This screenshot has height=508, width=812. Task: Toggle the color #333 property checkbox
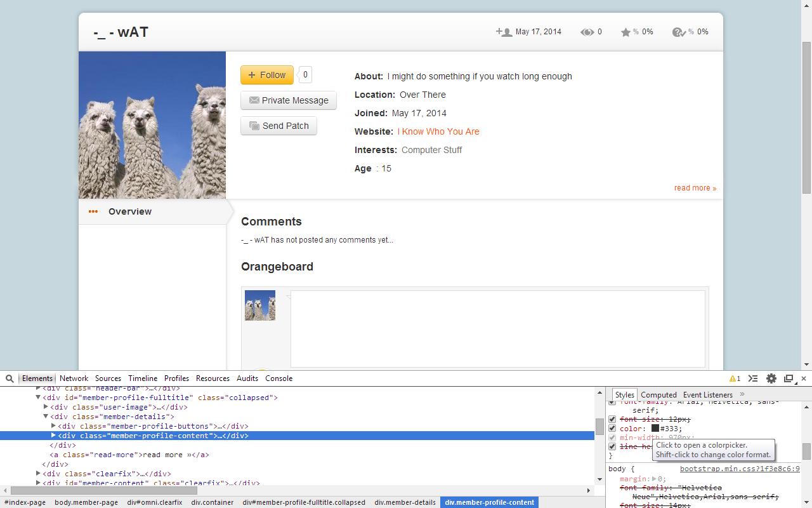[612, 429]
